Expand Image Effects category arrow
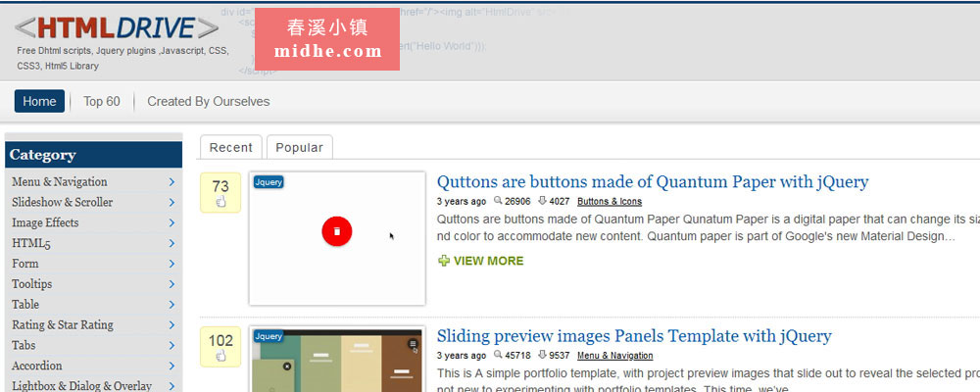Image resolution: width=980 pixels, height=392 pixels. point(171,222)
